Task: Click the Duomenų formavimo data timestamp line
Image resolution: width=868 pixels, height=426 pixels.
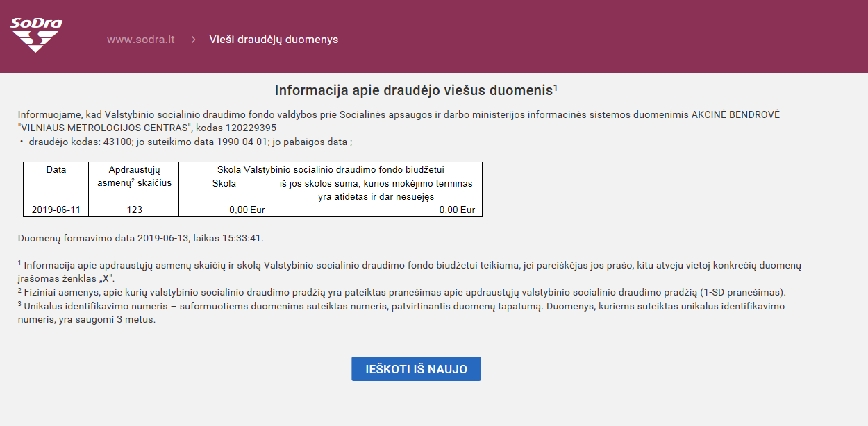Action: (x=141, y=238)
